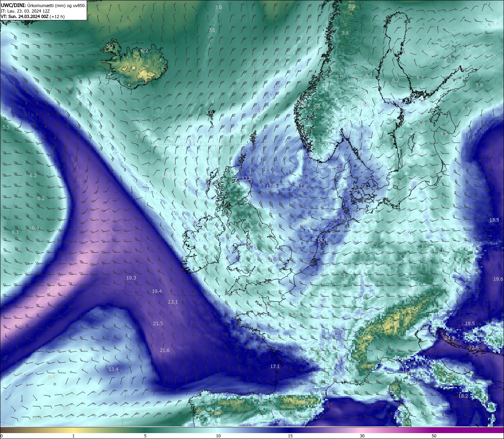The image size is (504, 439).
Task: Click the 9.4 value on the map
Action: 52,377
